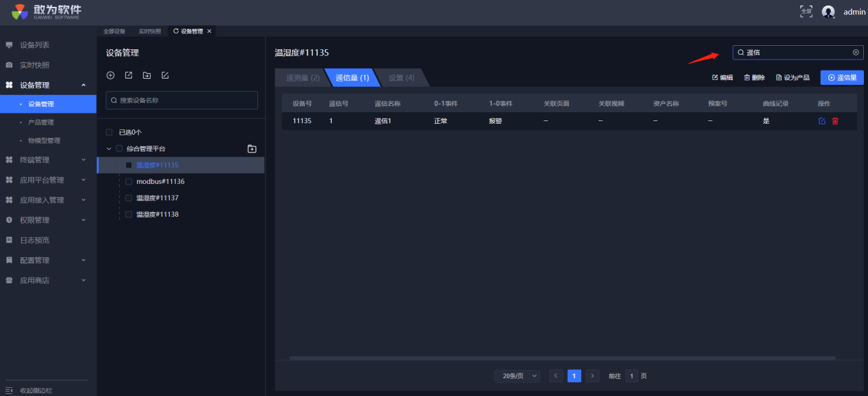The height and width of the screenshot is (396, 868).
Task: Click the move-to-folder icon in device toolbar
Action: click(146, 75)
